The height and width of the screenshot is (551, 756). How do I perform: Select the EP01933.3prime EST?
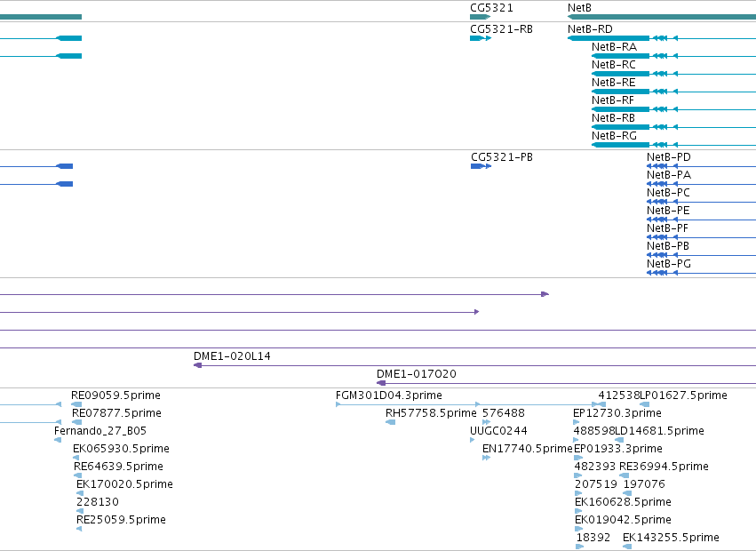618,449
